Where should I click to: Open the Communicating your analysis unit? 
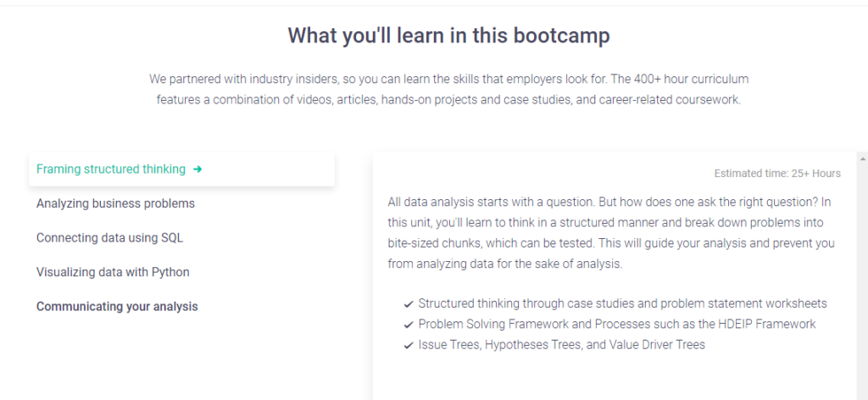pyautogui.click(x=117, y=307)
